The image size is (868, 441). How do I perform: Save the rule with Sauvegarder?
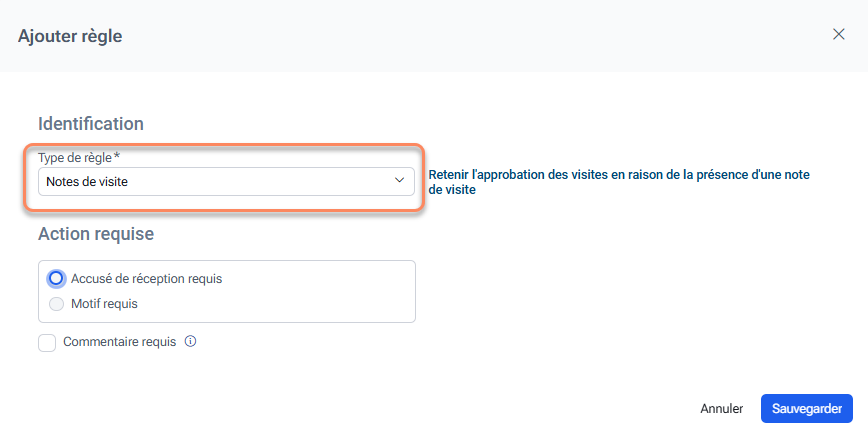click(x=806, y=408)
